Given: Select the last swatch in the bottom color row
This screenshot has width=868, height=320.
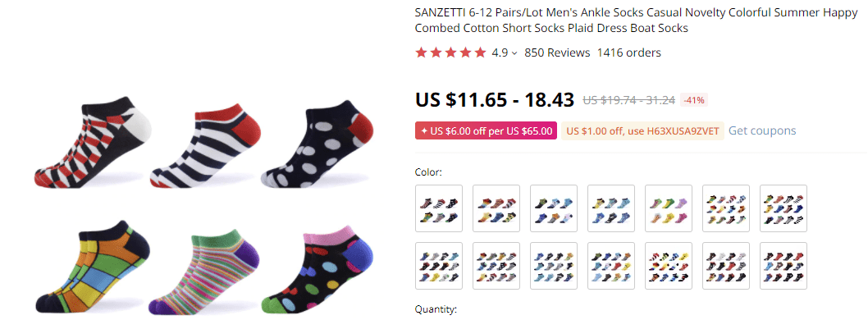Looking at the screenshot, I should tap(785, 266).
